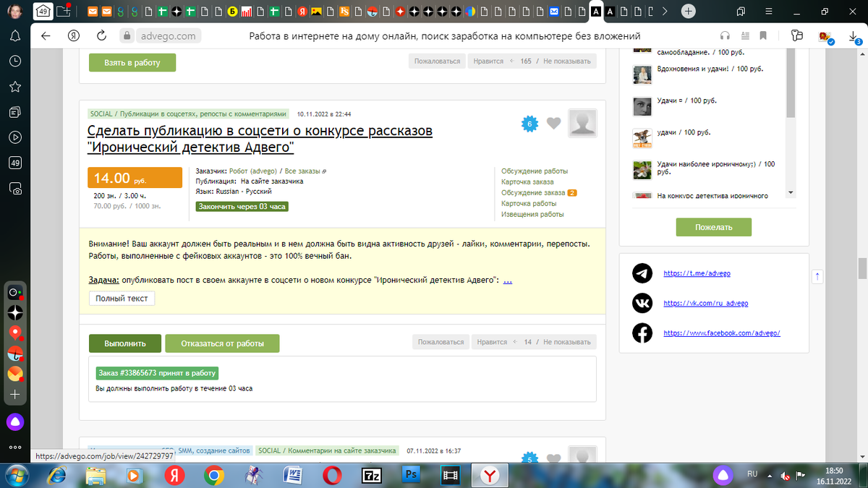Open the collections icon in the sidebar
Screen dimensions: 868x488
pos(15,112)
